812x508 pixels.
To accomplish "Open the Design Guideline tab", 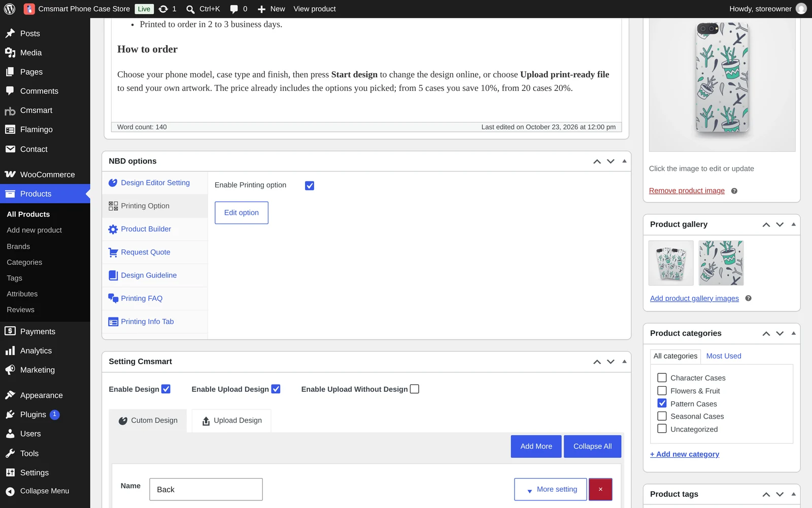I will pyautogui.click(x=155, y=275).
